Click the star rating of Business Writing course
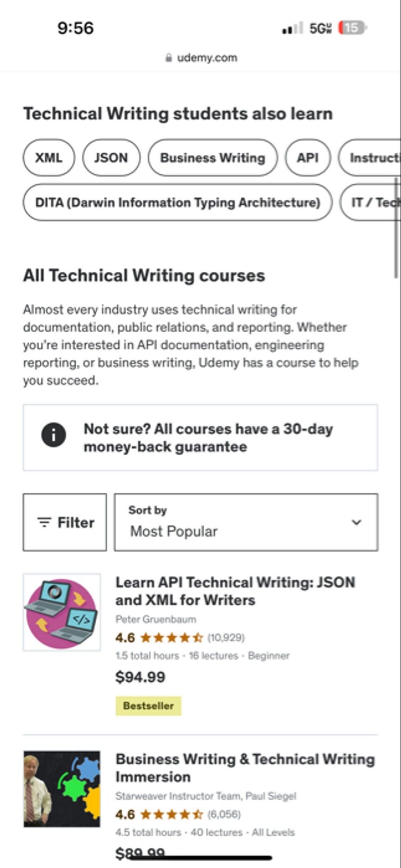401x868 pixels. pos(171,814)
